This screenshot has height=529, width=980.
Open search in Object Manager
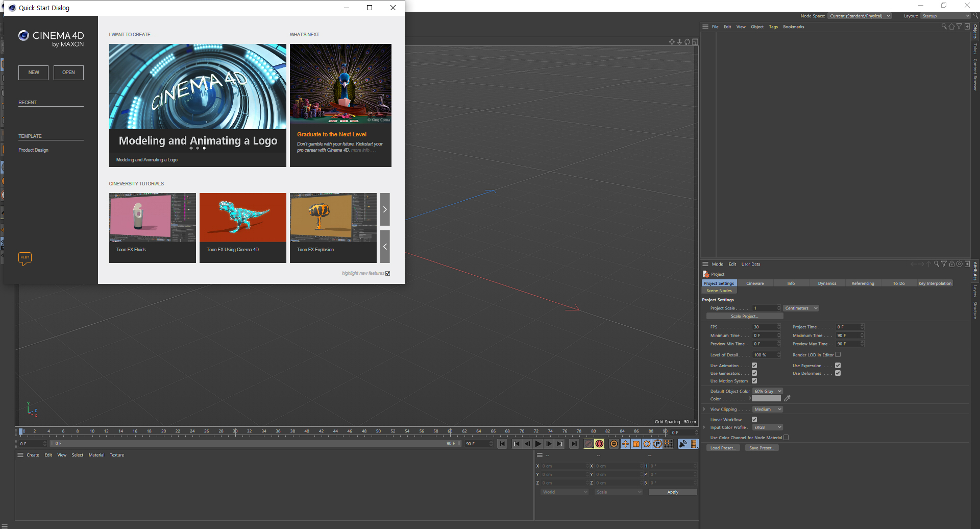[x=944, y=27]
